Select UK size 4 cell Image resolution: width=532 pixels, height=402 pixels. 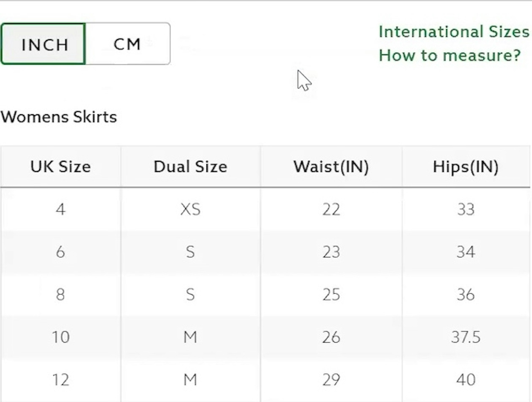coord(61,209)
